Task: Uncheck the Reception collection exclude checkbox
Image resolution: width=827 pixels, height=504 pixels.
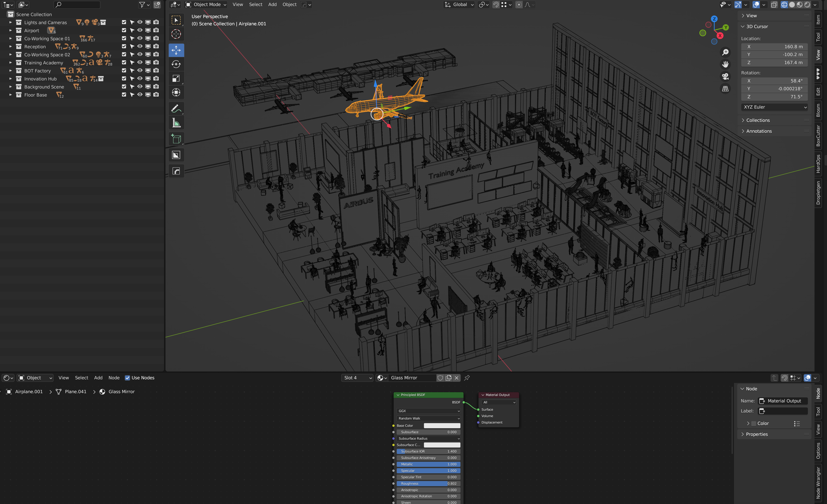Action: (x=124, y=46)
